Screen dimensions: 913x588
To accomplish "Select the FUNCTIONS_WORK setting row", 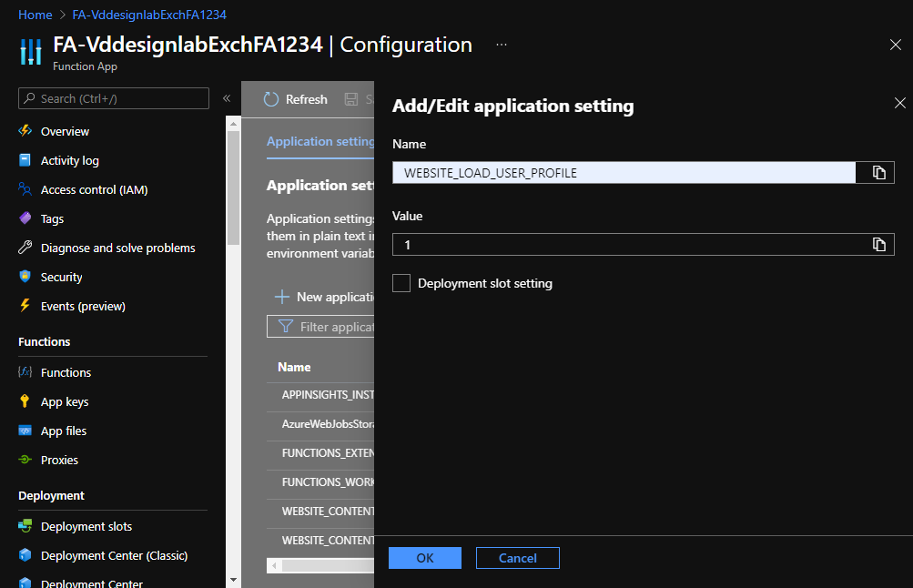I will (320, 482).
